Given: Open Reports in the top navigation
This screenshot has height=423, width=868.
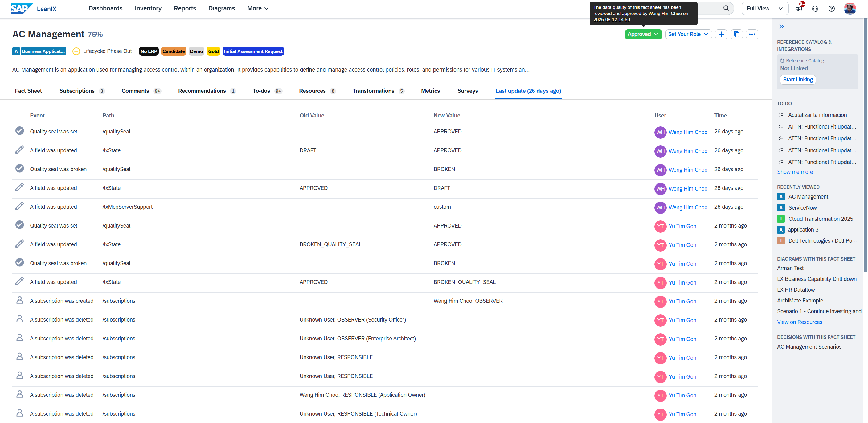Looking at the screenshot, I should click(x=185, y=8).
